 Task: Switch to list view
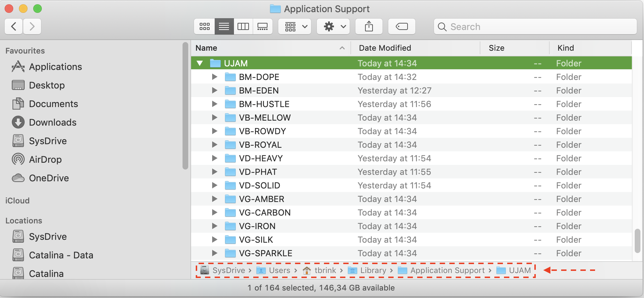pyautogui.click(x=224, y=26)
